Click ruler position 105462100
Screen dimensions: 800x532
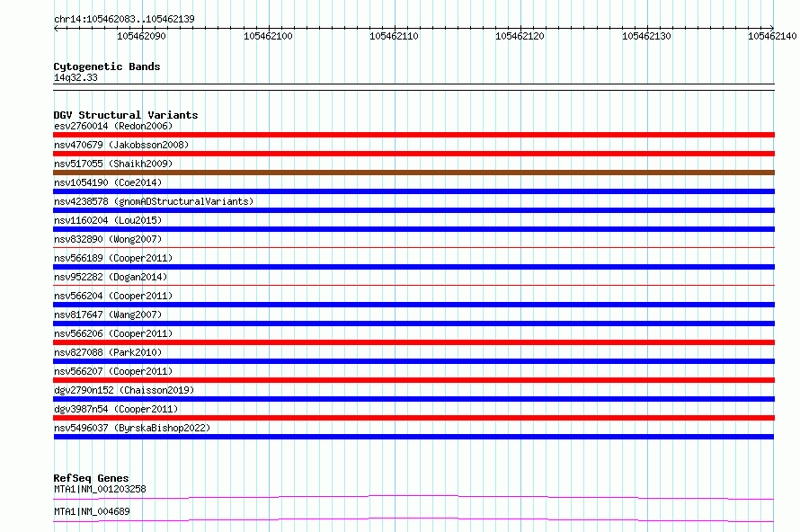(x=268, y=36)
